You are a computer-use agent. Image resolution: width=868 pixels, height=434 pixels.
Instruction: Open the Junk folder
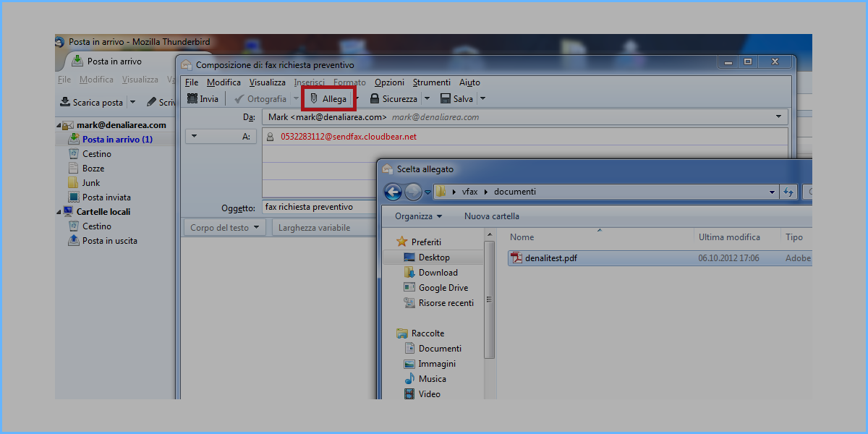click(x=84, y=183)
